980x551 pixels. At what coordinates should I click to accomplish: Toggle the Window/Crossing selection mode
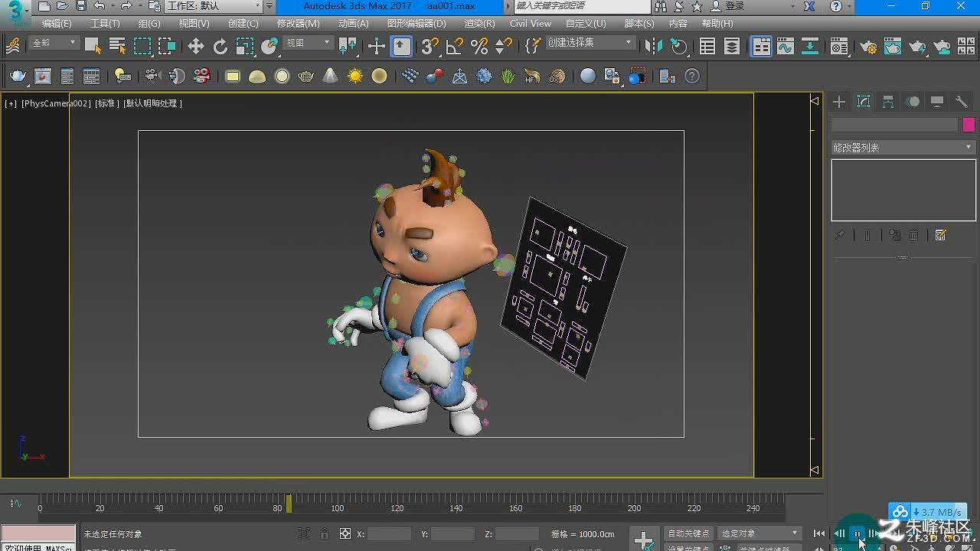click(x=167, y=46)
